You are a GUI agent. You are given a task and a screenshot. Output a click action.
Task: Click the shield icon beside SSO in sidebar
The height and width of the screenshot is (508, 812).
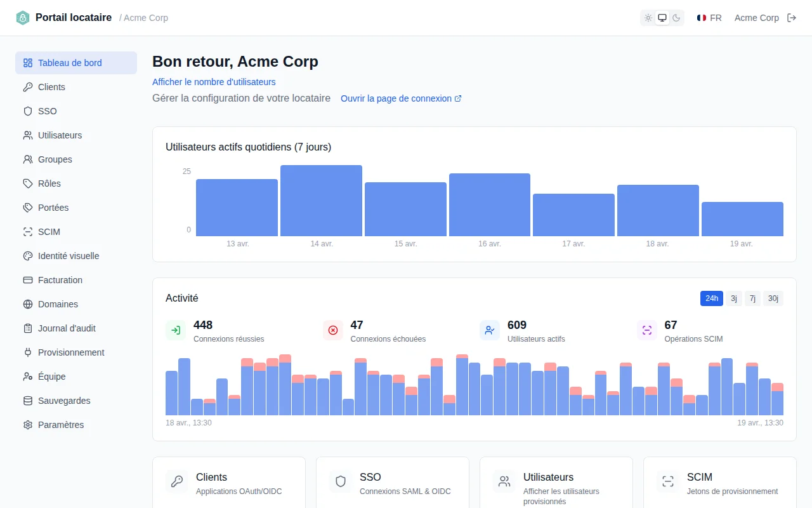pos(28,111)
